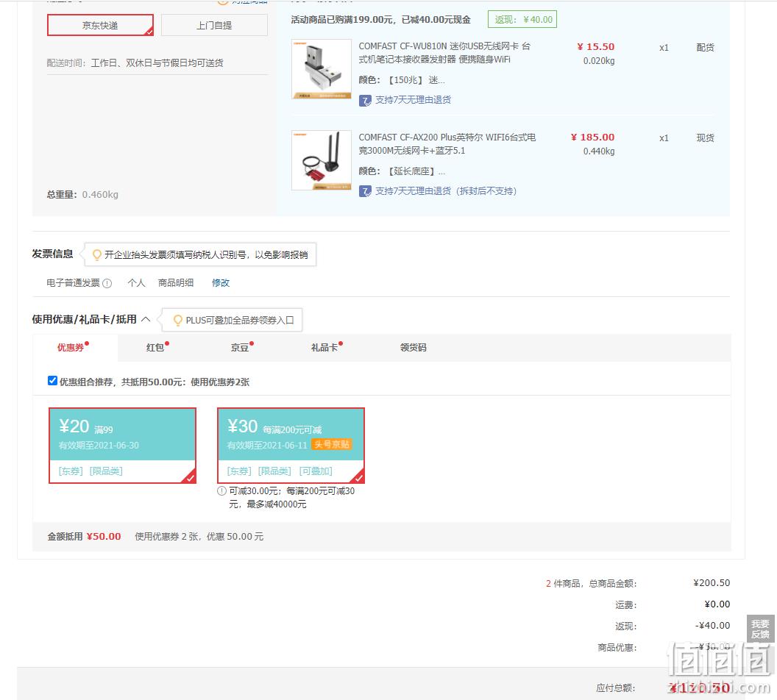The height and width of the screenshot is (700, 777).
Task: Switch to the 京豆 tab
Action: [240, 348]
